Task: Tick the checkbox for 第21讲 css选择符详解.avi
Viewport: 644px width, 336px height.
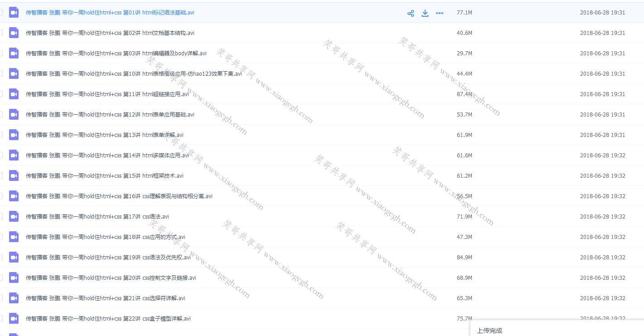Action: pos(1,298)
